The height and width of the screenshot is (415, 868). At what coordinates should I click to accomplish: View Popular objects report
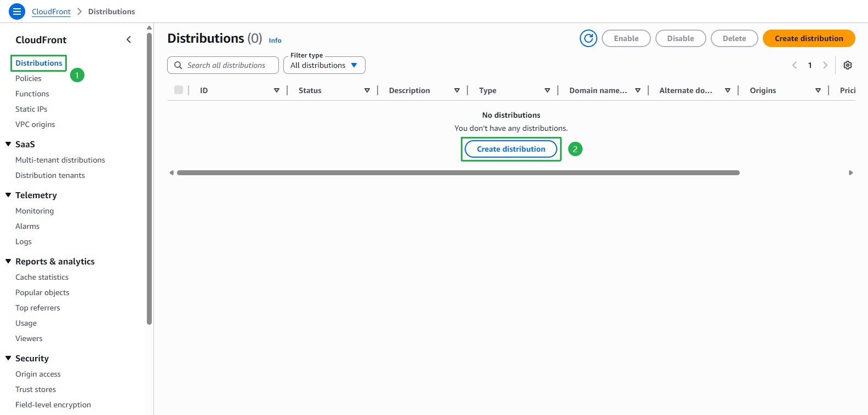point(42,292)
